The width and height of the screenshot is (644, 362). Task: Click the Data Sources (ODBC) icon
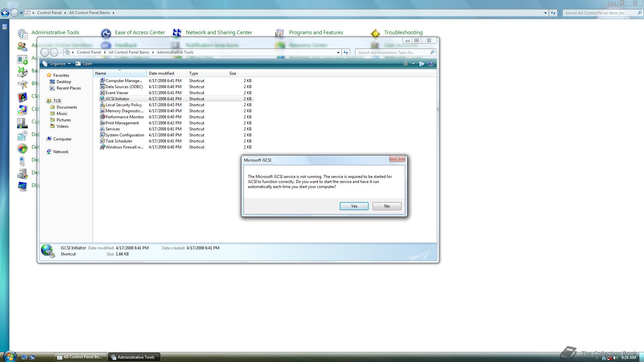point(102,87)
